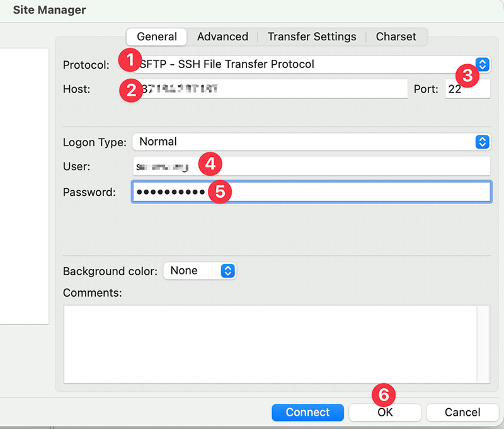Click the red number 3 badge
Viewport: 504px width, 429px height.
[x=467, y=75]
